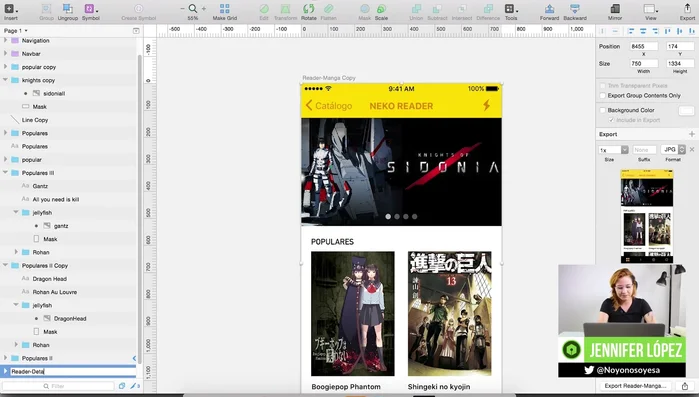
Task: Expand the Populares II group
Action: click(5, 358)
